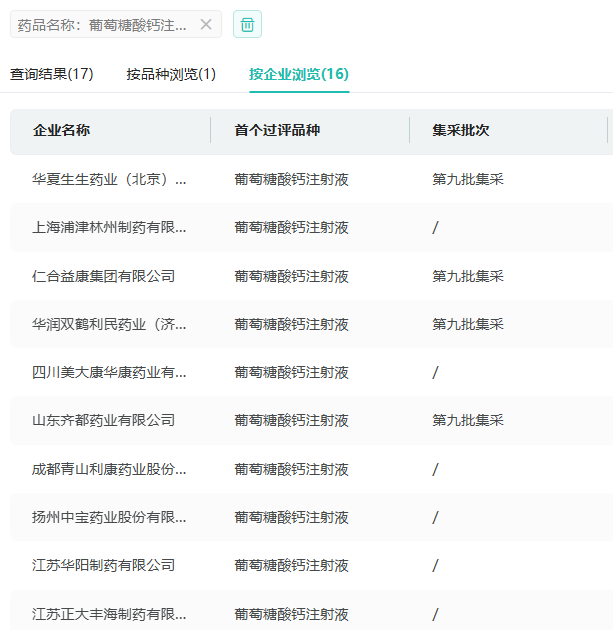Click 山东齐都药业有限公司 company name
This screenshot has height=630, width=613.
pyautogui.click(x=103, y=420)
